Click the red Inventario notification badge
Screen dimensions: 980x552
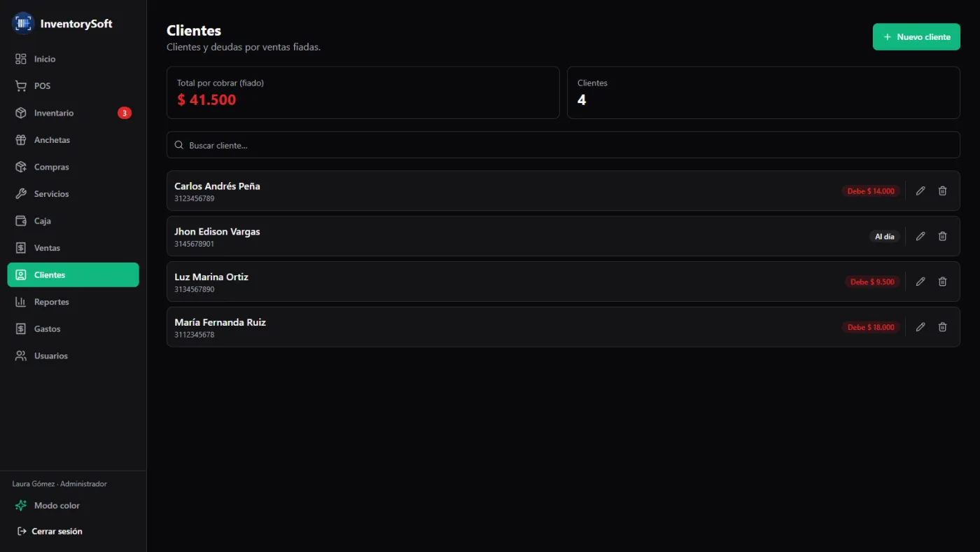click(x=124, y=113)
